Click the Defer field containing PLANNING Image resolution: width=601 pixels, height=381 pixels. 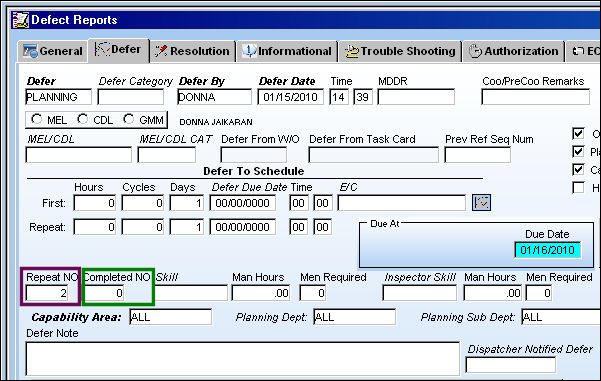[59, 97]
